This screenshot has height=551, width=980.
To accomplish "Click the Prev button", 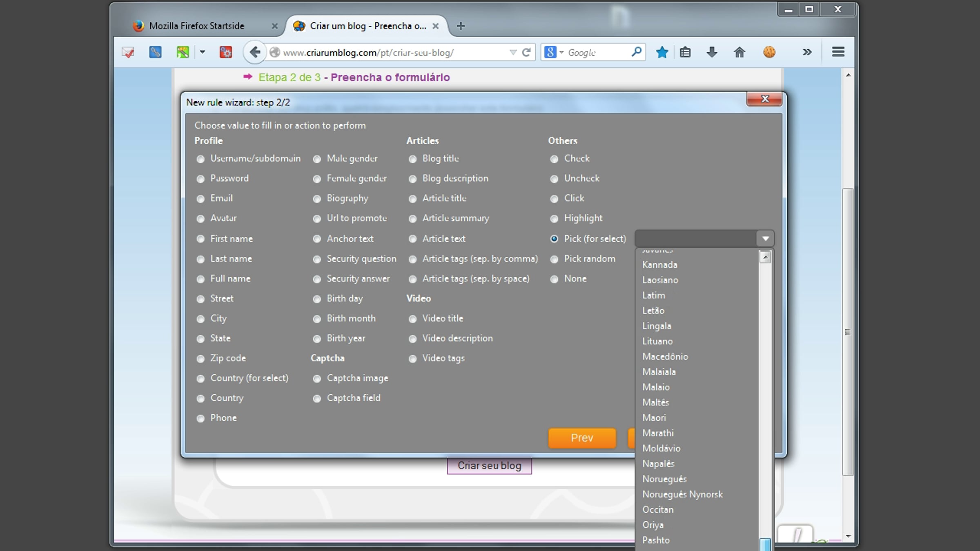I will 582,438.
